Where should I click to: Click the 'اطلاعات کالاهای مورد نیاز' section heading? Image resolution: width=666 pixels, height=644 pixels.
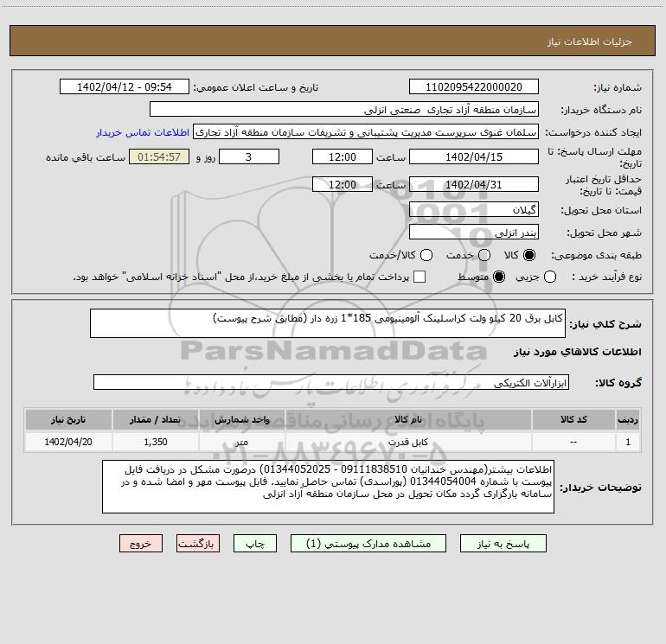(x=578, y=352)
